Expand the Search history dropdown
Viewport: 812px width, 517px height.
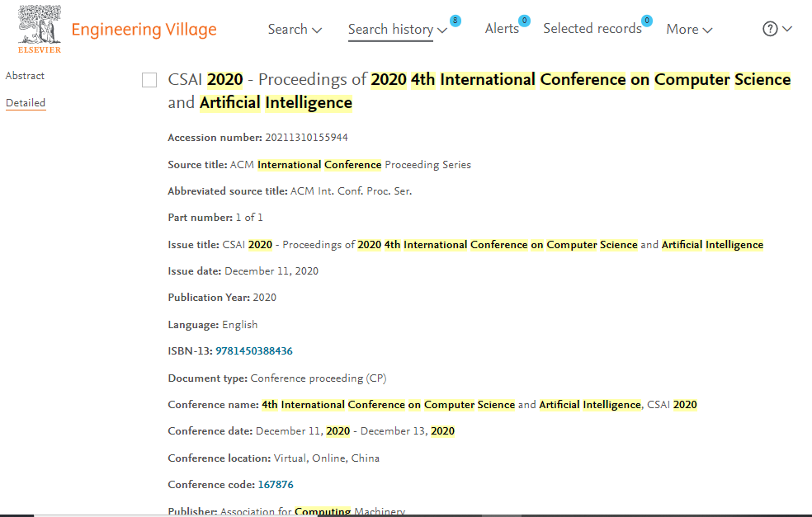tap(397, 30)
